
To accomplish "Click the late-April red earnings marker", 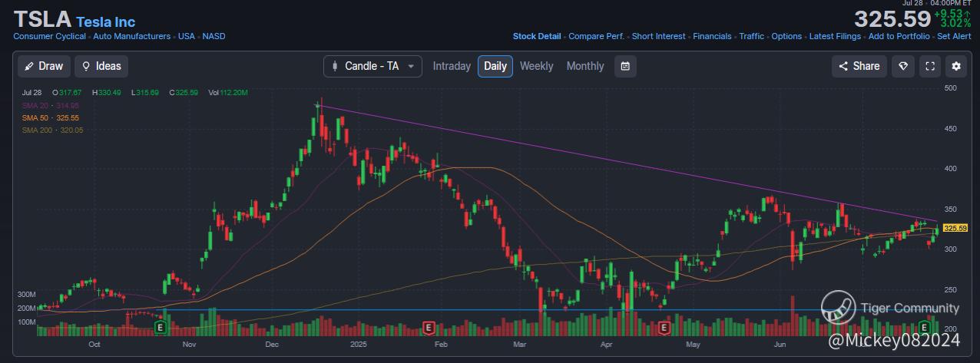I will click(664, 328).
